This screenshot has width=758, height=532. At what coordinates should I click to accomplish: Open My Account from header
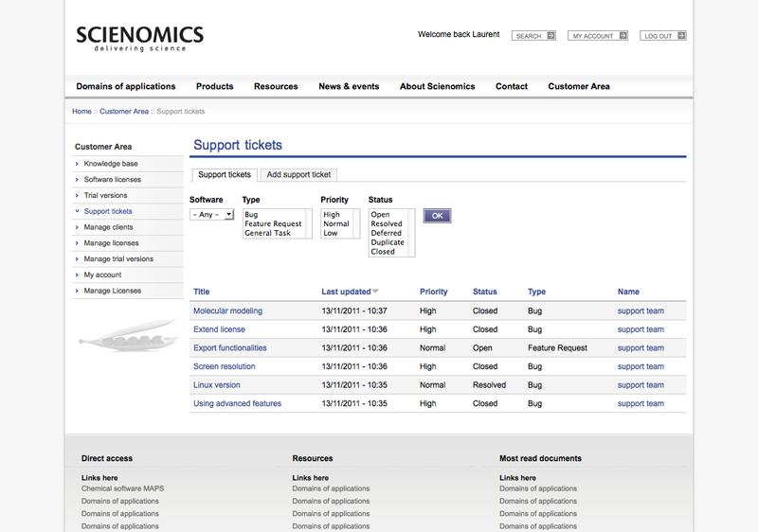(598, 36)
